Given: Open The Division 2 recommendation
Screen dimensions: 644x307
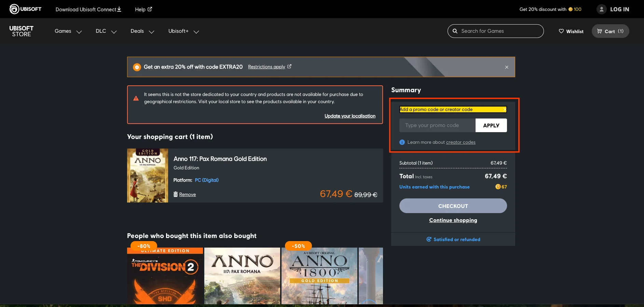Looking at the screenshot, I should click(x=165, y=276).
